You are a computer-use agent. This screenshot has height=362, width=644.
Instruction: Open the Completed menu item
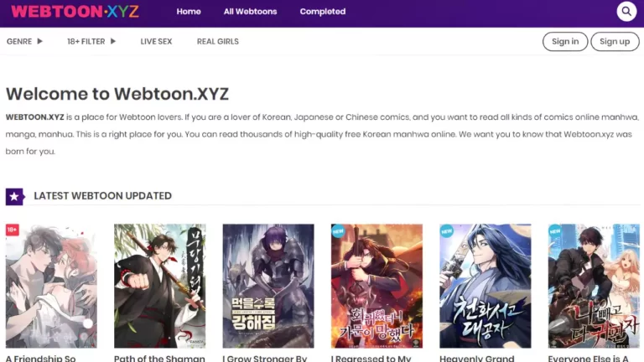(322, 12)
